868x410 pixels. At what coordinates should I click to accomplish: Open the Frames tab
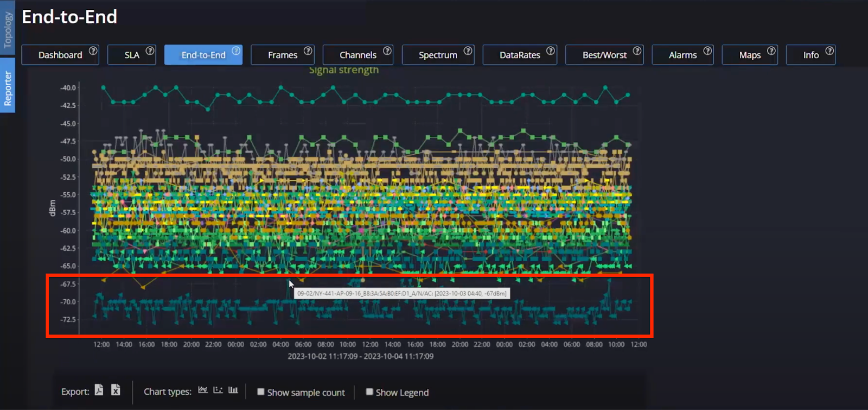[282, 55]
